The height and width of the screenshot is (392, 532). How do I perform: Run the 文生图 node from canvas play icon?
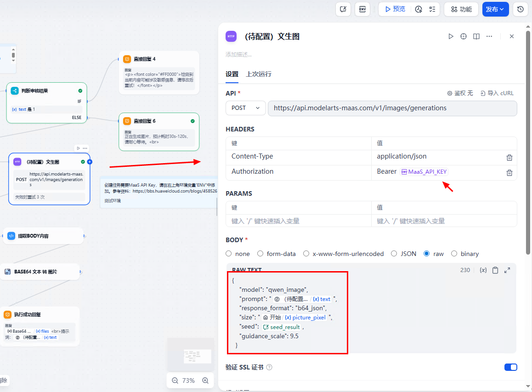click(79, 148)
